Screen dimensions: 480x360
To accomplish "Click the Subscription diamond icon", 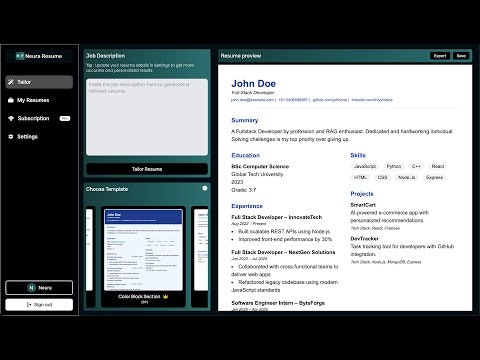I will 11,118.
